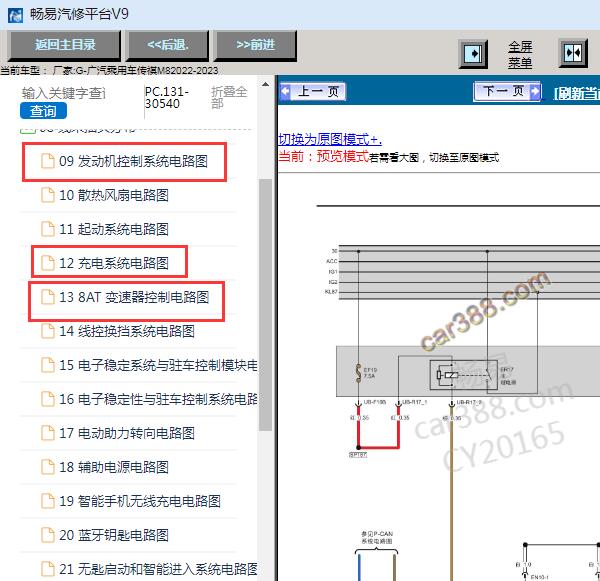The height and width of the screenshot is (581, 600).
Task: Click document icon beside 14 线控换挡
Action: [47, 331]
